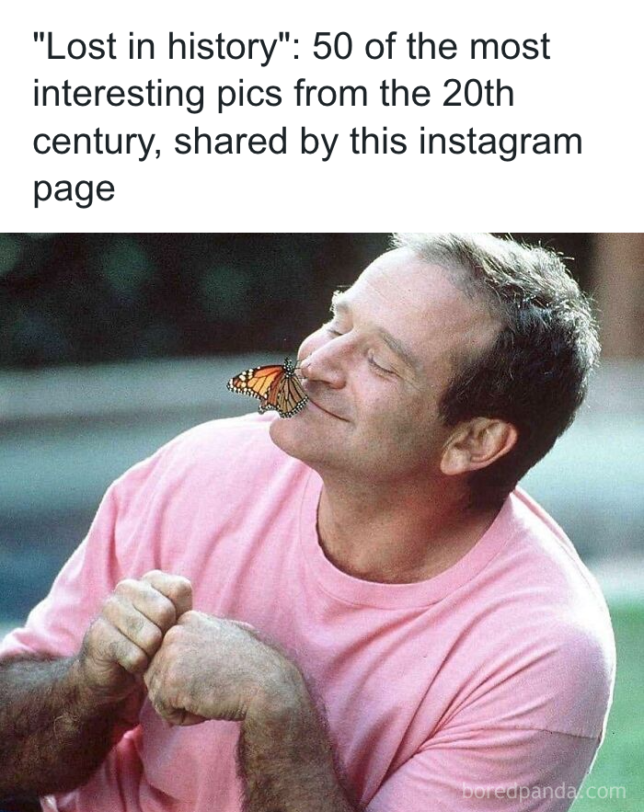Image resolution: width=644 pixels, height=812 pixels.
Task: Click the word "shared" in the headline
Action: [231, 142]
